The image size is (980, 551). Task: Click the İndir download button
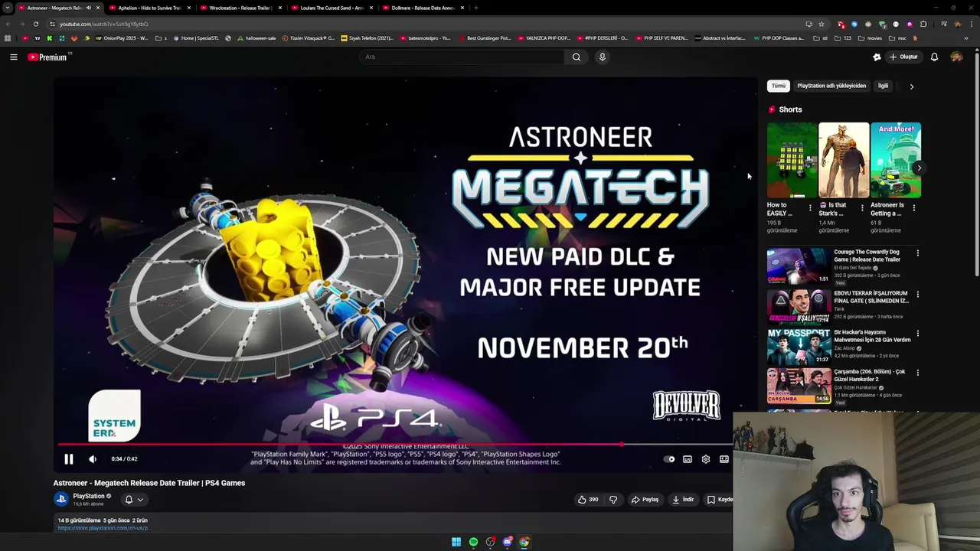(683, 500)
